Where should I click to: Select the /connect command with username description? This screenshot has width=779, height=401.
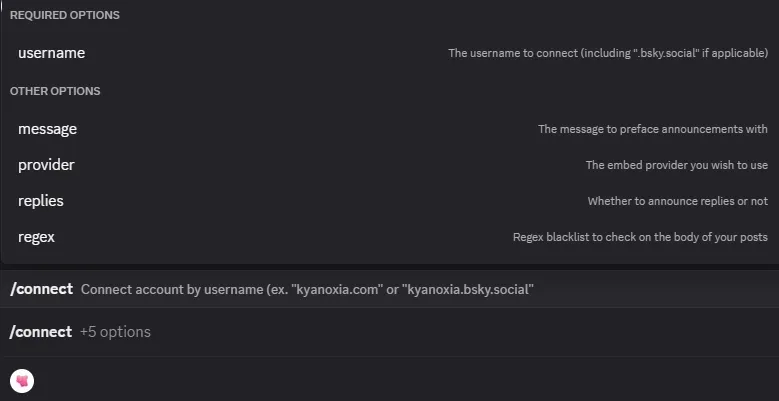click(x=41, y=289)
